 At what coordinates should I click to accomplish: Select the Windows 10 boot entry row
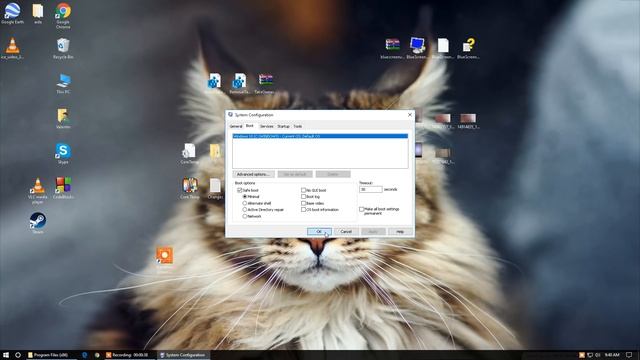coord(320,136)
